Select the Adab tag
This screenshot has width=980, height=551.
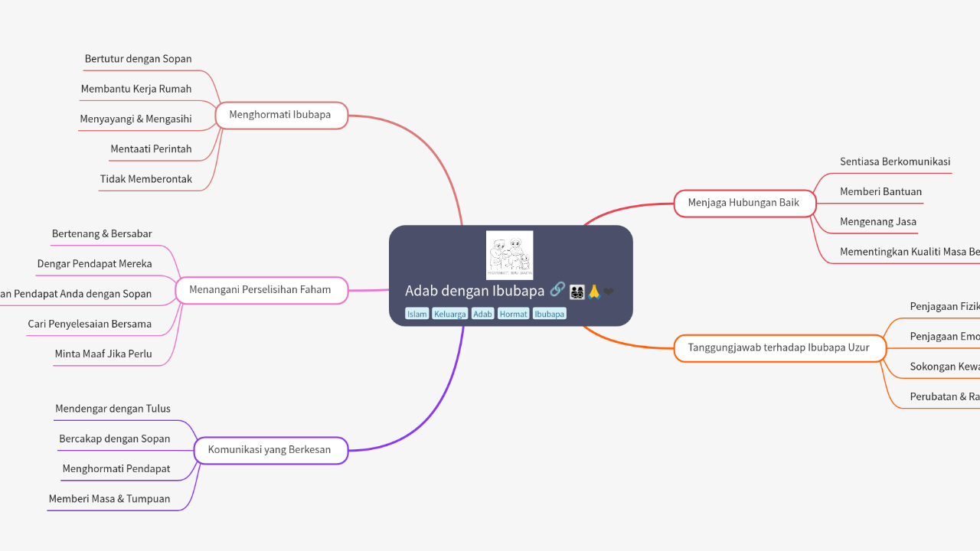[x=483, y=314]
